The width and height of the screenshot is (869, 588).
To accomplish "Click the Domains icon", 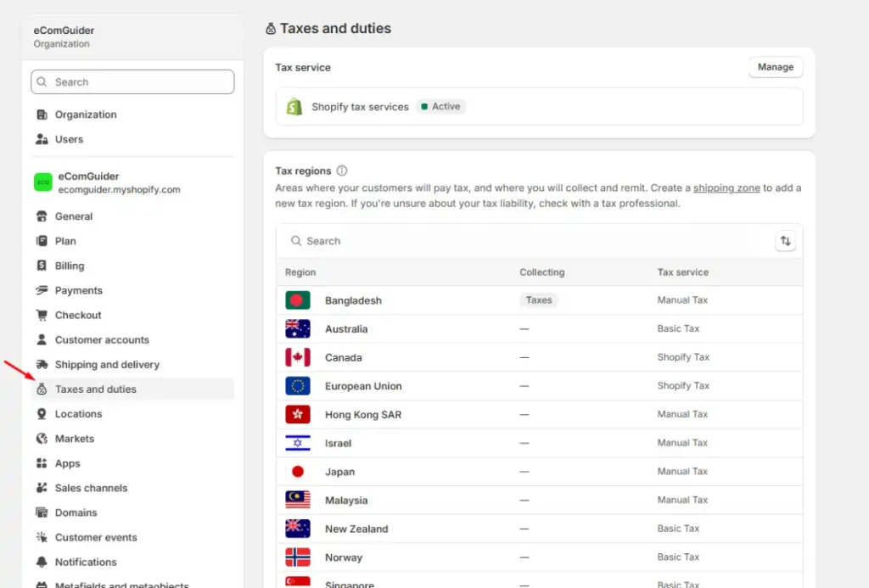I will [x=42, y=512].
